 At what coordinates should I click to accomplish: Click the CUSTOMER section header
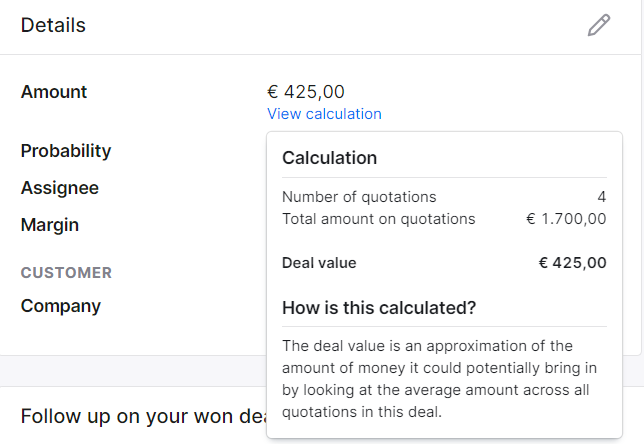point(66,273)
